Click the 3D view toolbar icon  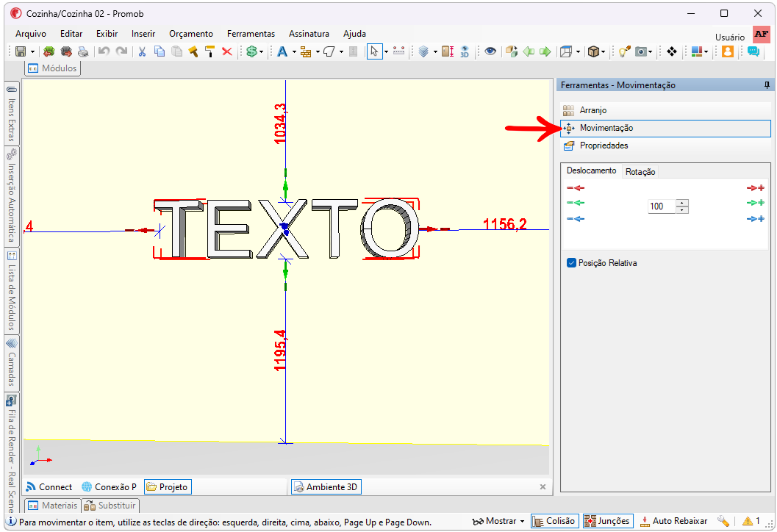(x=465, y=51)
